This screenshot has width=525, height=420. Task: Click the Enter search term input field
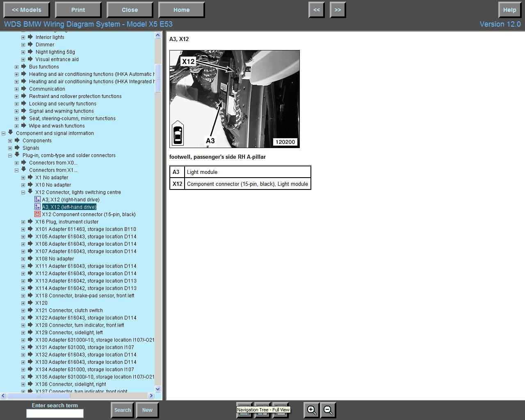(x=55, y=413)
